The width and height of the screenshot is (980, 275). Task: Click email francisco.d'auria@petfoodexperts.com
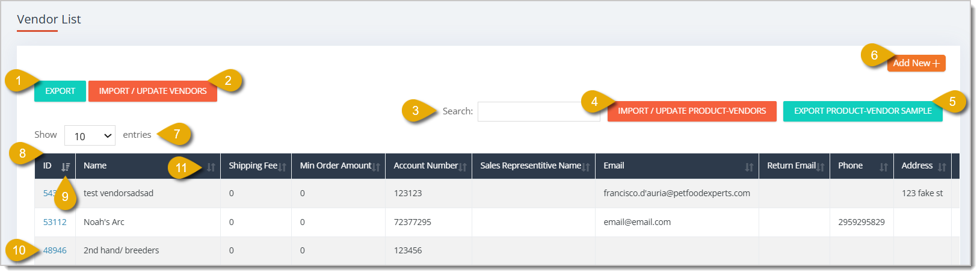click(x=677, y=193)
